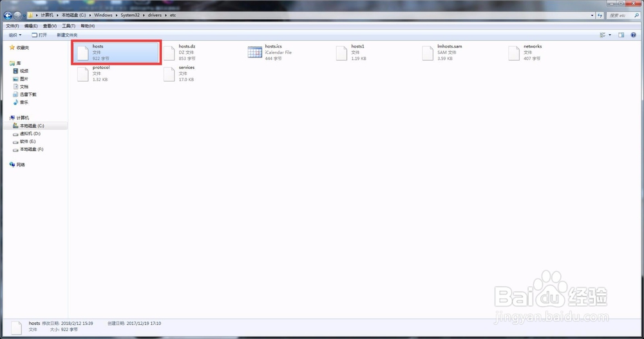644x339 pixels.
Task: Click the 图片 library icon
Action: click(x=15, y=79)
